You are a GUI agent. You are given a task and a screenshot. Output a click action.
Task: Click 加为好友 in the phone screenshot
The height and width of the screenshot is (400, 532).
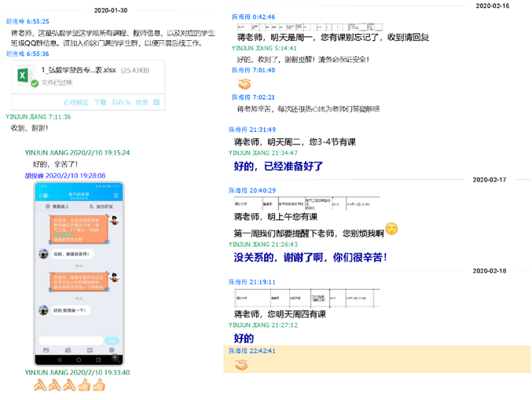click(x=102, y=206)
